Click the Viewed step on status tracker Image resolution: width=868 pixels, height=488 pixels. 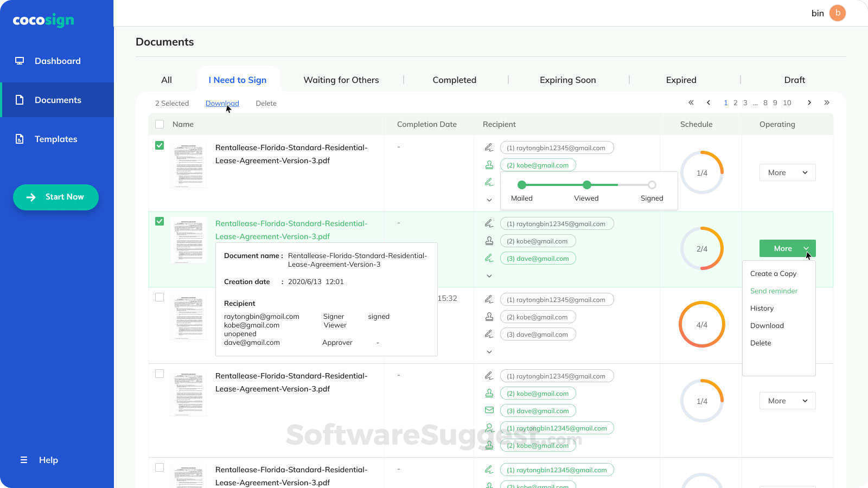(586, 185)
